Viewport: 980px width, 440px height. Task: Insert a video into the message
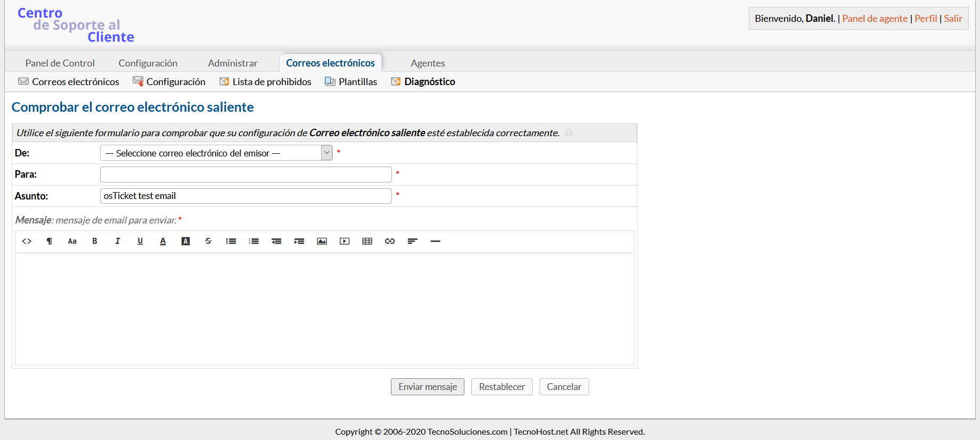pos(345,241)
